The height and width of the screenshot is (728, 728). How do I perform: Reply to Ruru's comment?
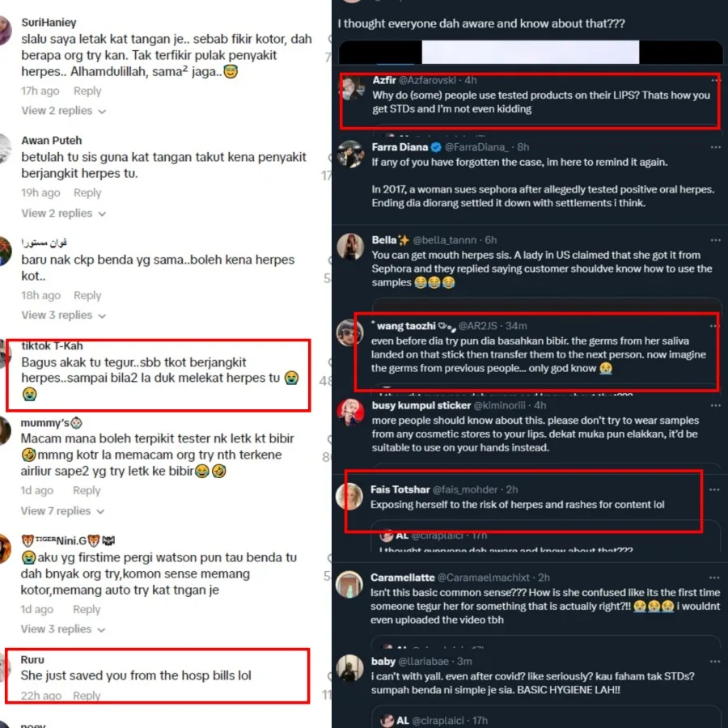pyautogui.click(x=87, y=696)
